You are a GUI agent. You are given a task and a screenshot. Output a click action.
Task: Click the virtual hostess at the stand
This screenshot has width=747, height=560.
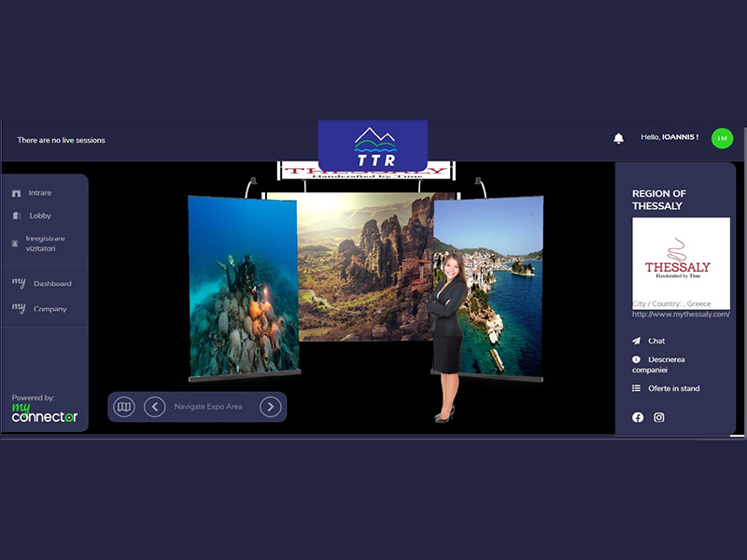[x=447, y=336]
